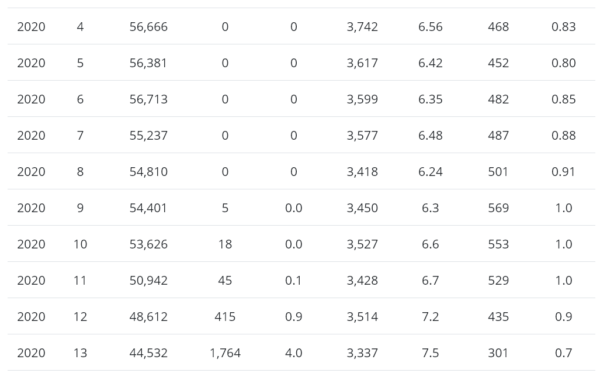This screenshot has height=380, width=600.
Task: Click the 3,599 value in week 6 row
Action: point(362,99)
